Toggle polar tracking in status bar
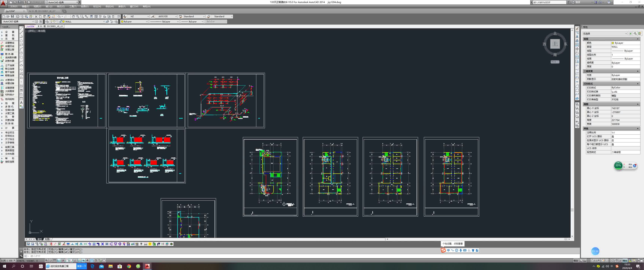The height and width of the screenshot is (270, 644). pyautogui.click(x=63, y=260)
